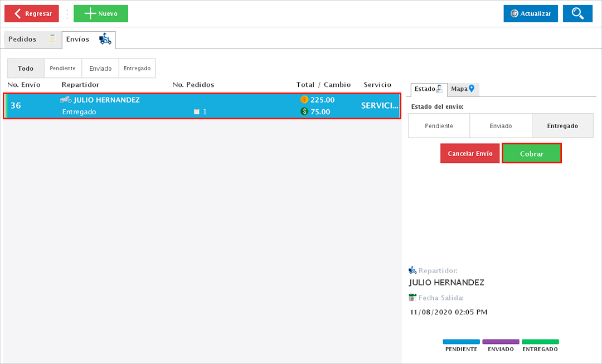Show all shipments with Todo filter
This screenshot has height=364, width=602.
26,69
